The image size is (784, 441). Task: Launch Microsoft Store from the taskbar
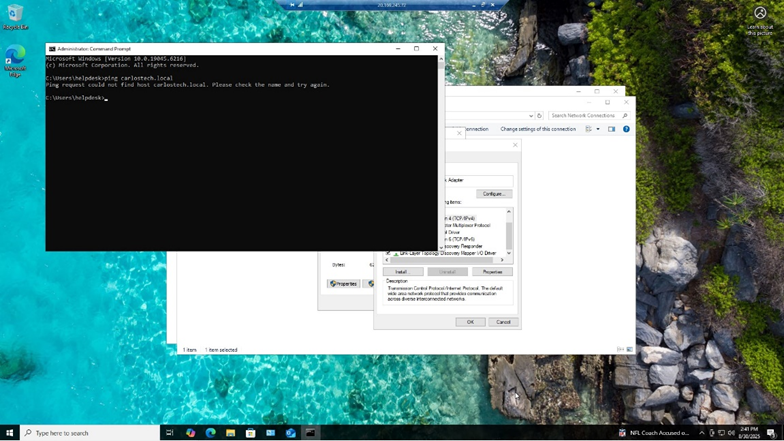click(x=250, y=433)
